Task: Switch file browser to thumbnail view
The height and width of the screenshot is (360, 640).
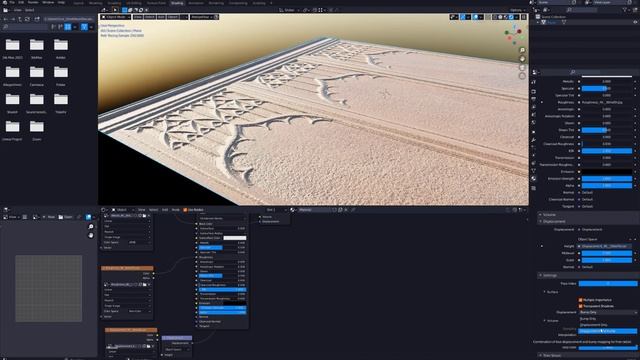Action: 68,27
